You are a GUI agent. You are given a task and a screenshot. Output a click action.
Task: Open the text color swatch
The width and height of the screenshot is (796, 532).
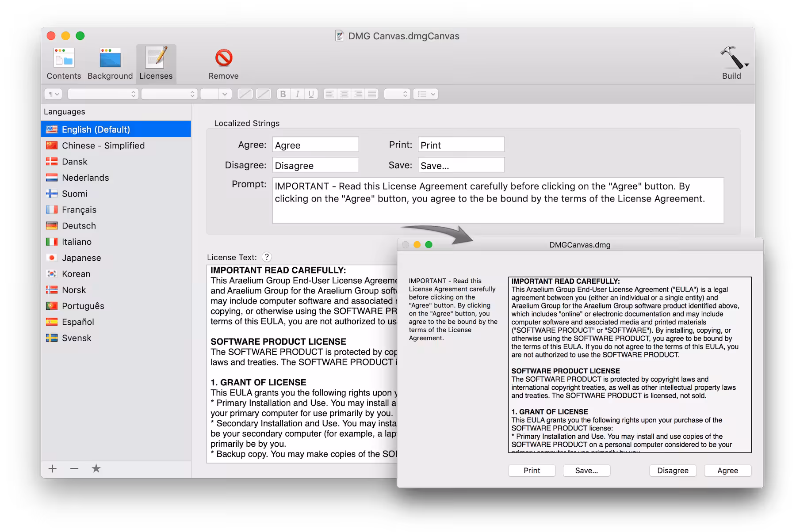point(245,94)
